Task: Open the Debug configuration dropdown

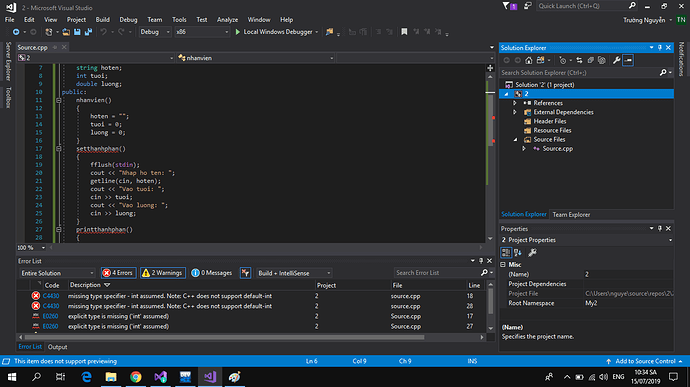Action: (x=155, y=32)
